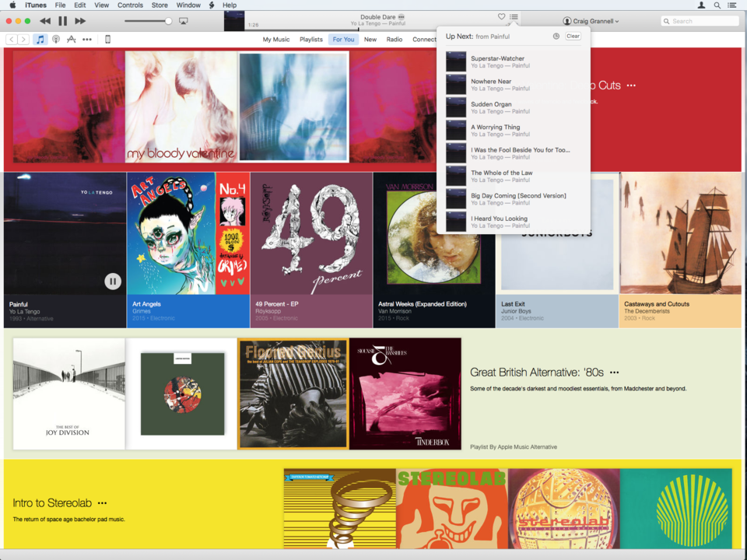The image size is (747, 560).
Task: Open the Best of Joy Division cover
Action: (69, 394)
